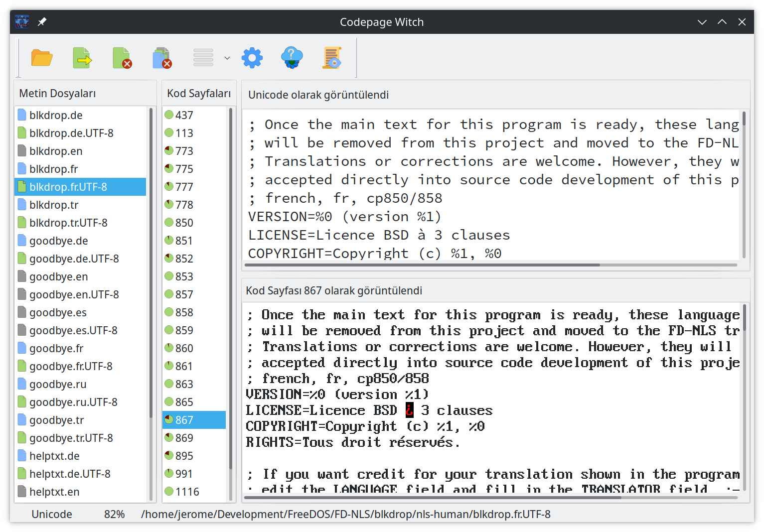764x532 pixels.
Task: Open helptxt.de.UTF-8 from file list
Action: 70,474
